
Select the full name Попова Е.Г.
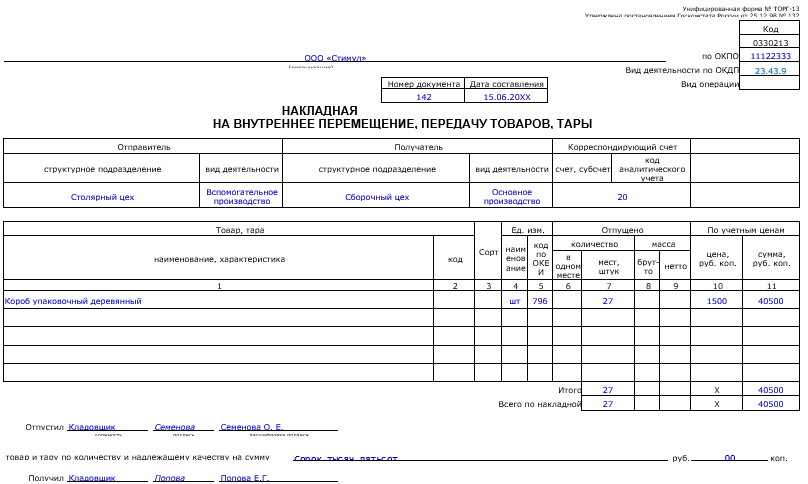click(x=244, y=478)
